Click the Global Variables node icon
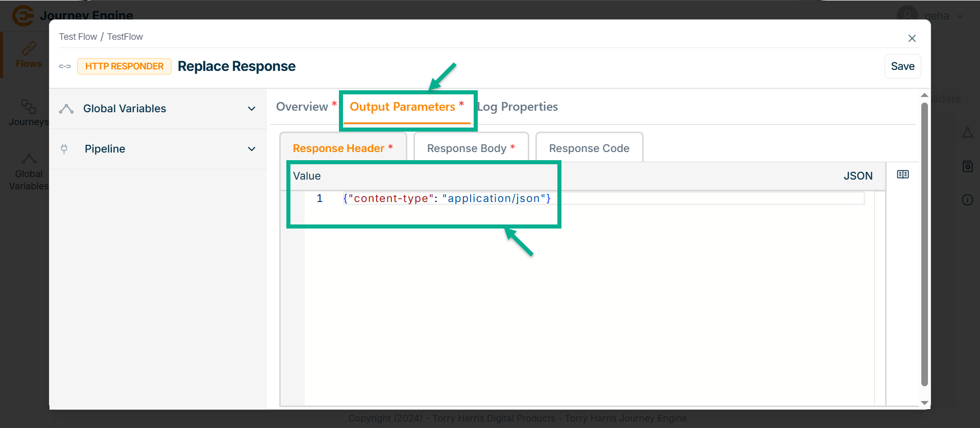The height and width of the screenshot is (428, 980). pos(66,109)
